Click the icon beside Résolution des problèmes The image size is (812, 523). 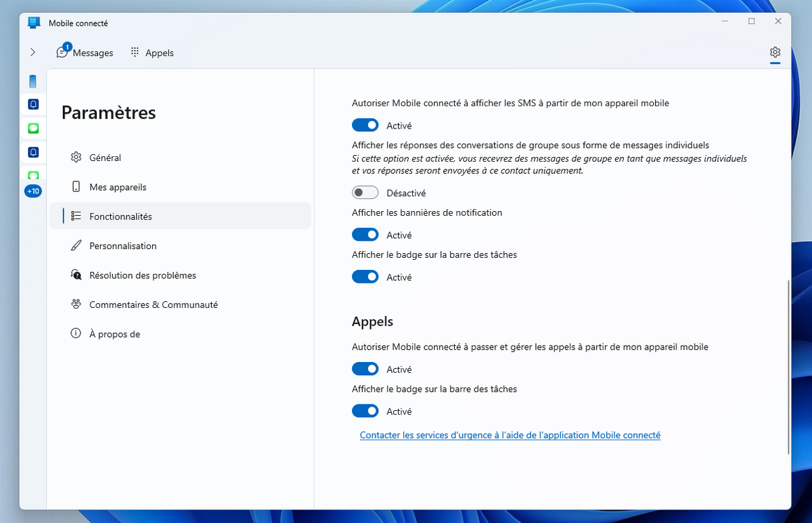[x=76, y=275]
